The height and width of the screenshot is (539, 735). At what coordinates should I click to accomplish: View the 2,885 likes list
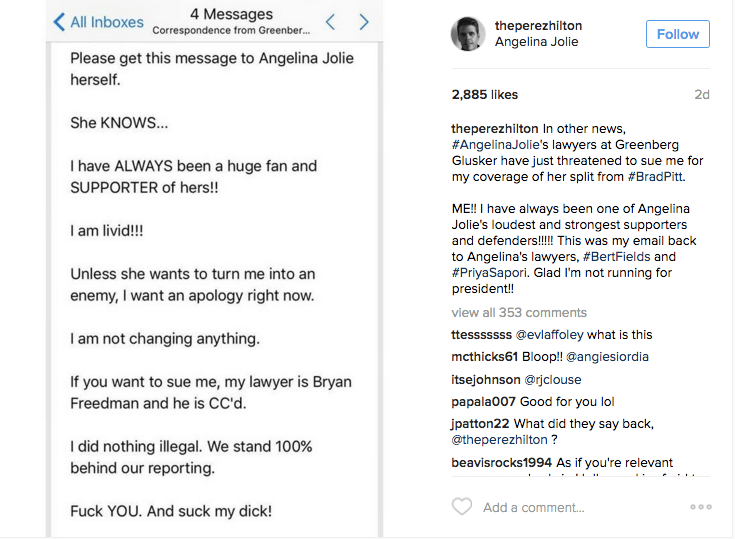(x=485, y=94)
